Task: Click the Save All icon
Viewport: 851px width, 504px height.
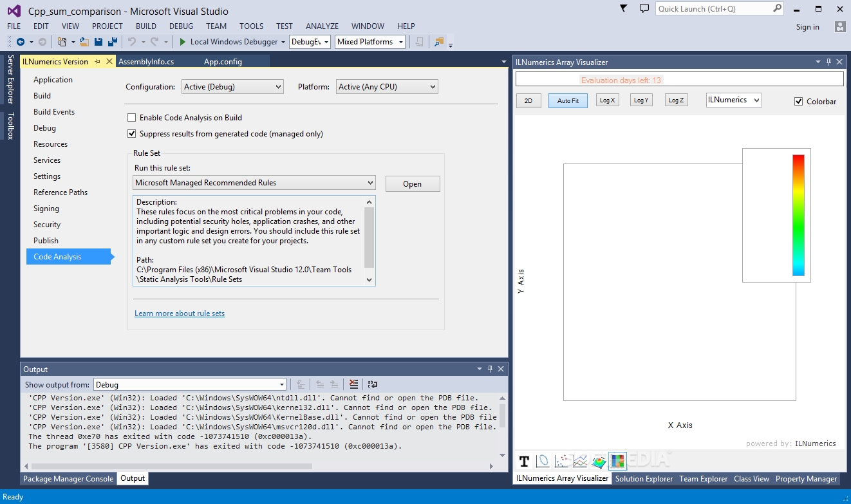Action: point(112,42)
